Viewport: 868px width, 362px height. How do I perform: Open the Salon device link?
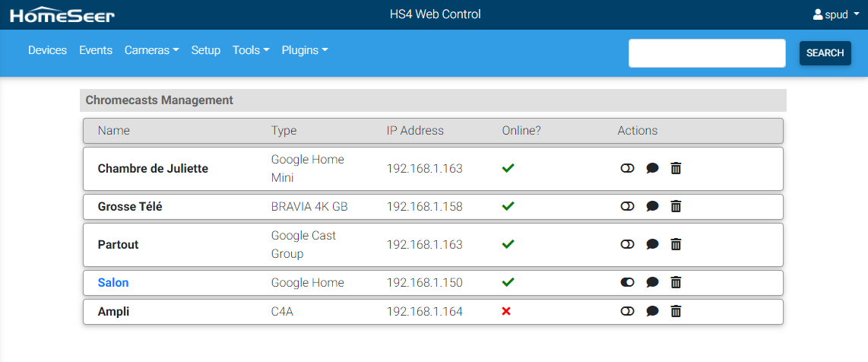coord(113,283)
